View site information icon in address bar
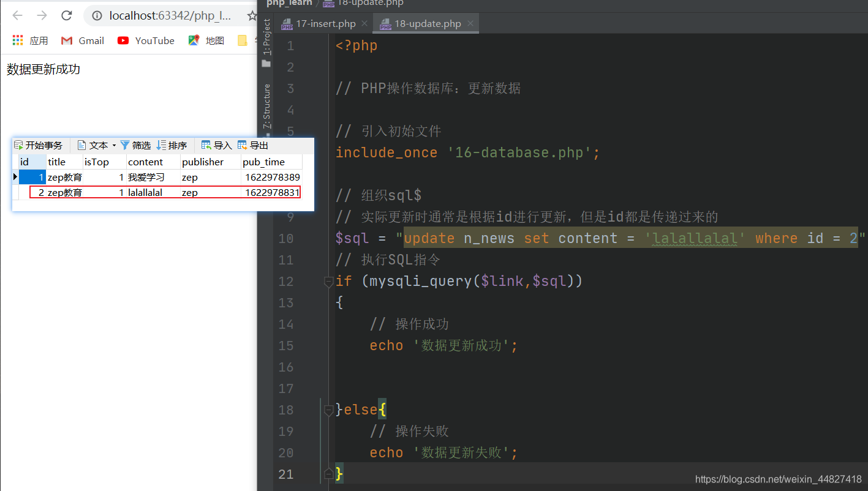 point(96,15)
